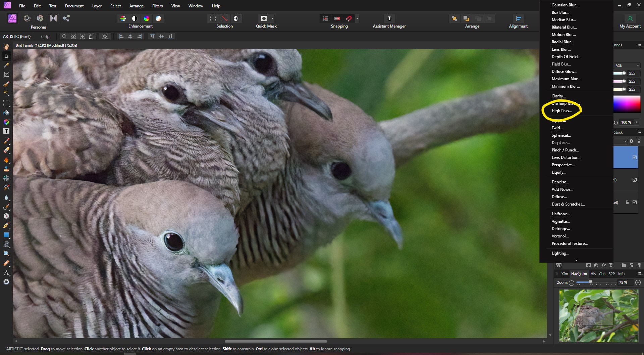The image size is (644, 355).
Task: Select the Clone Stamp tool
Action: pyautogui.click(x=6, y=170)
